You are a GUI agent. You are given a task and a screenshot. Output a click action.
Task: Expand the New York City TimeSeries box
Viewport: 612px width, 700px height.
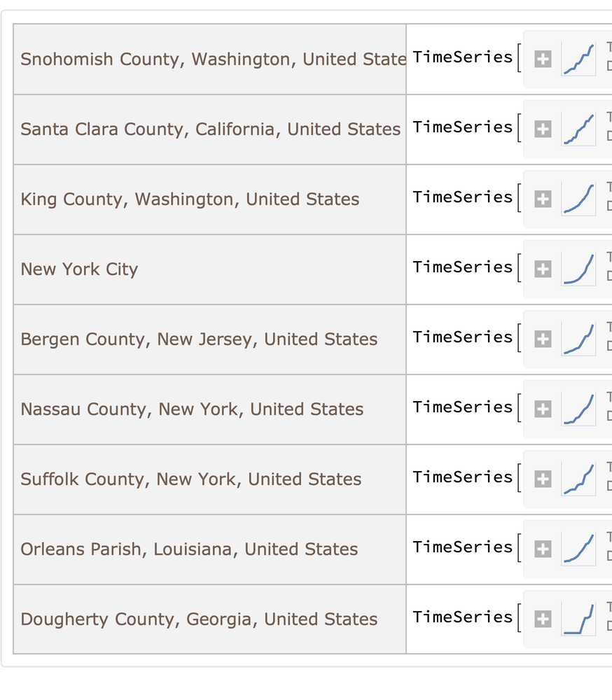pos(543,269)
